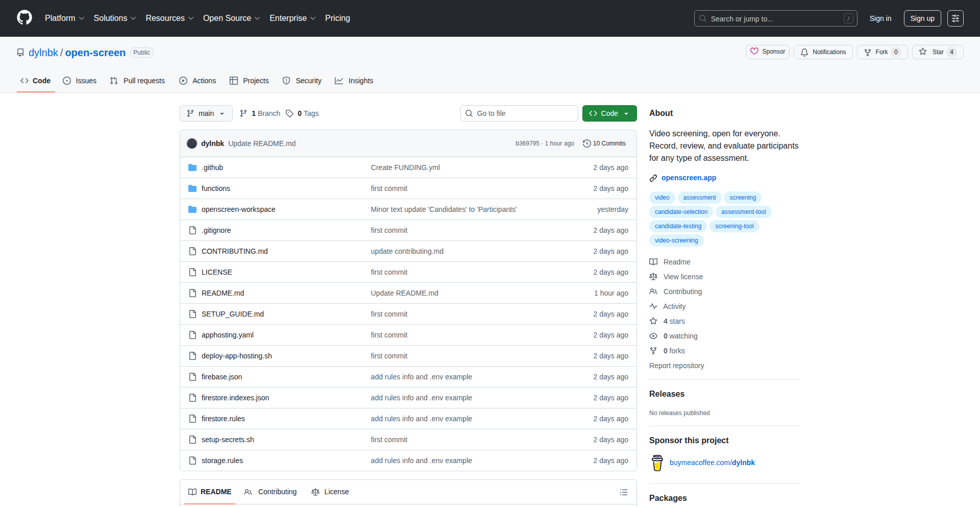Open the Open Source menu
This screenshot has height=507, width=980.
click(x=231, y=18)
